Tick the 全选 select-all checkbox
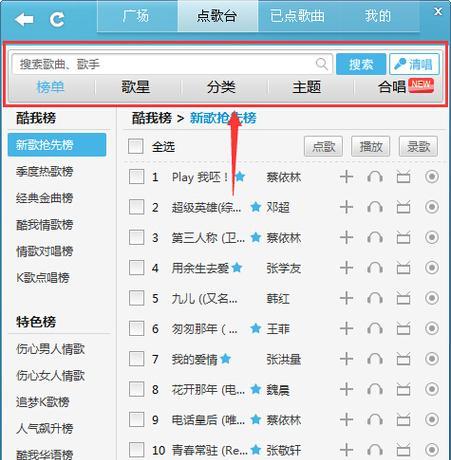 click(x=136, y=146)
